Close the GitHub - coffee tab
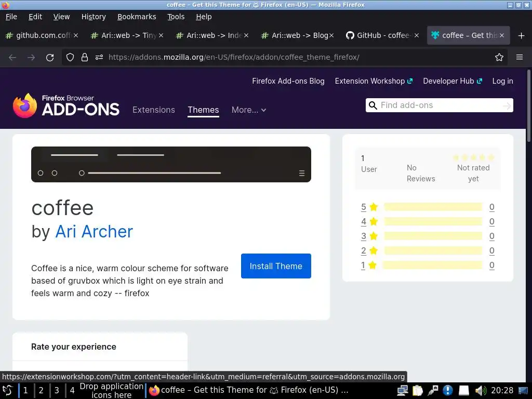The height and width of the screenshot is (399, 532). [x=417, y=35]
